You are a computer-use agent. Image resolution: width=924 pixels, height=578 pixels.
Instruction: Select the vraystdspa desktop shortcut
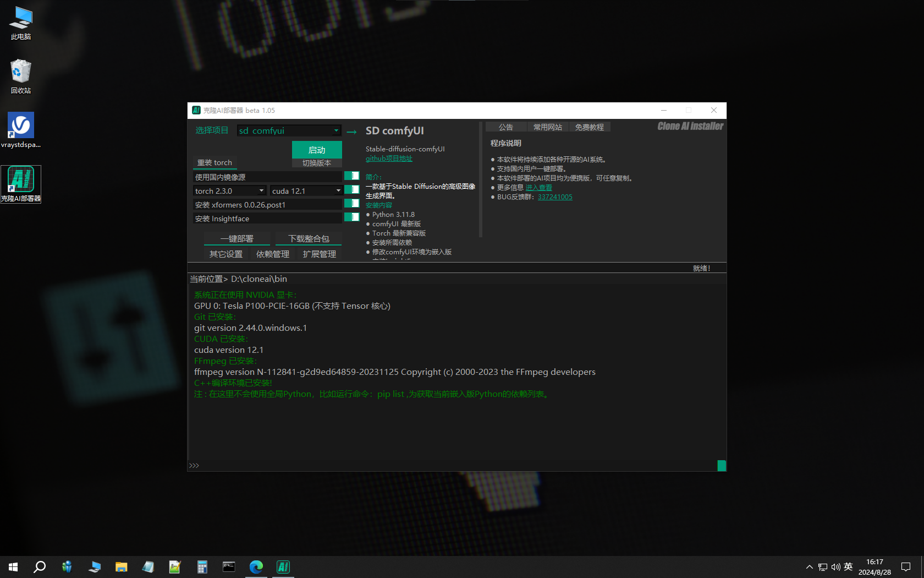21,130
